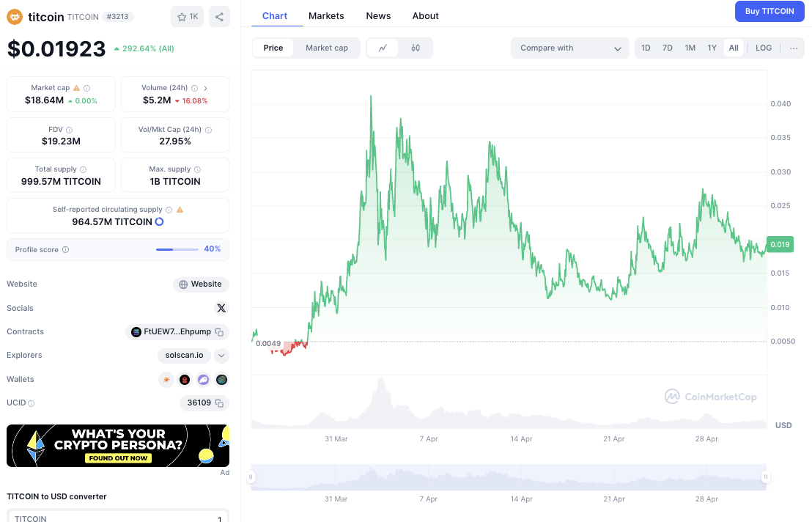Open circulating supply info icon

click(169, 210)
